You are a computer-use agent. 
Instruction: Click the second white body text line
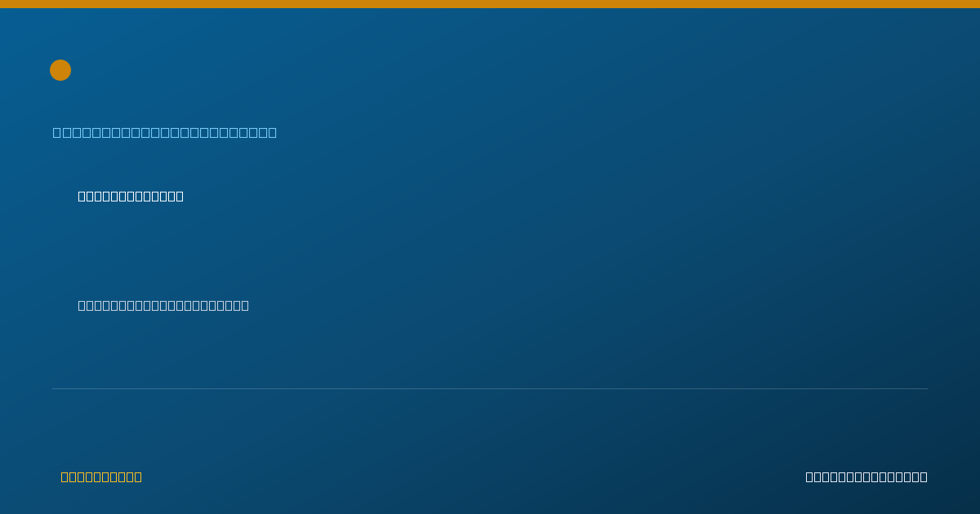[163, 305]
